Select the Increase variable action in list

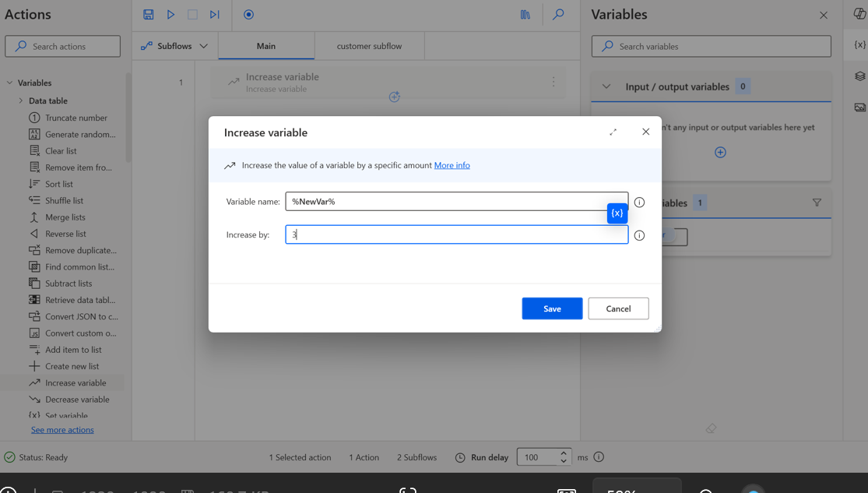(x=68, y=382)
